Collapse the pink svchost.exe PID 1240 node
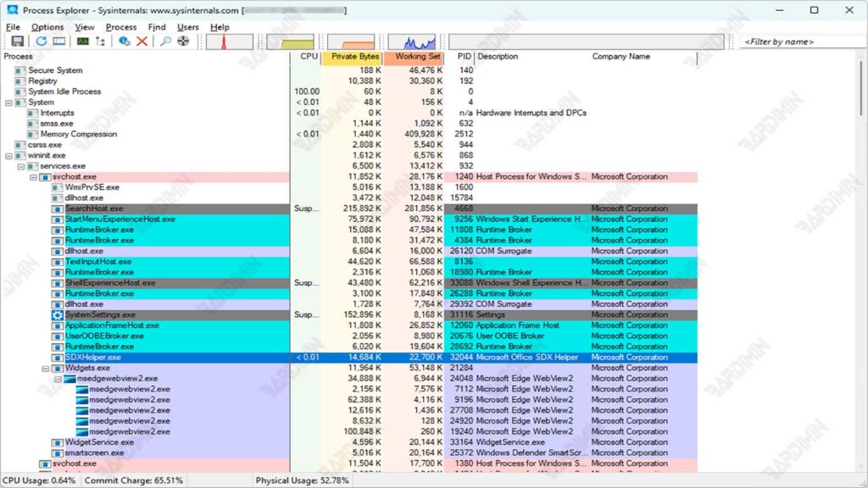The width and height of the screenshot is (868, 488). (x=33, y=177)
